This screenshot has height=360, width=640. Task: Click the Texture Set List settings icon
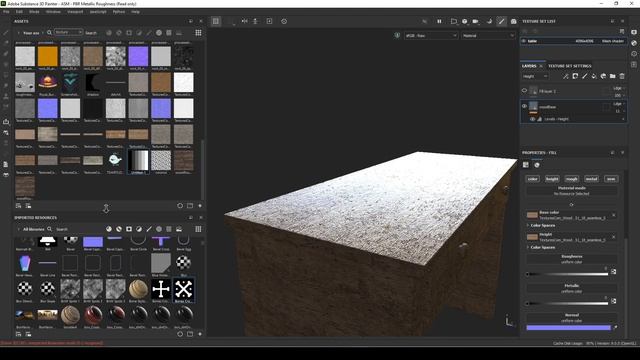[622, 31]
